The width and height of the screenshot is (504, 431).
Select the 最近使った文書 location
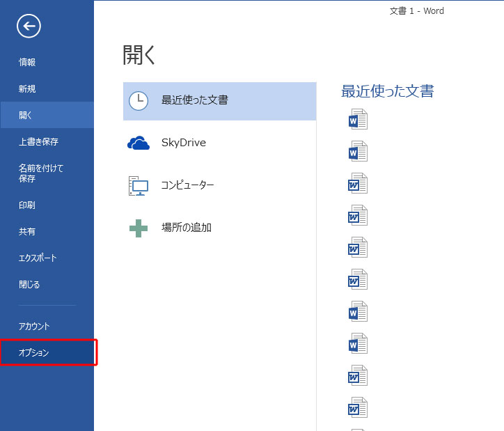[x=219, y=101]
